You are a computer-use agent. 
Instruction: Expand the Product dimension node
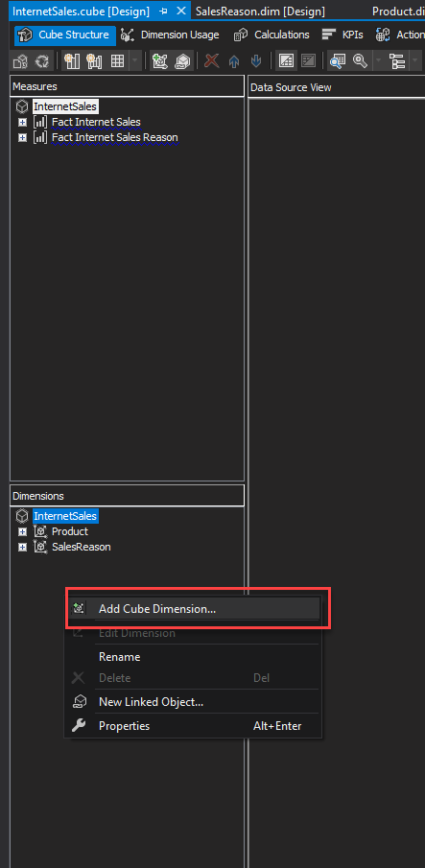click(x=22, y=531)
